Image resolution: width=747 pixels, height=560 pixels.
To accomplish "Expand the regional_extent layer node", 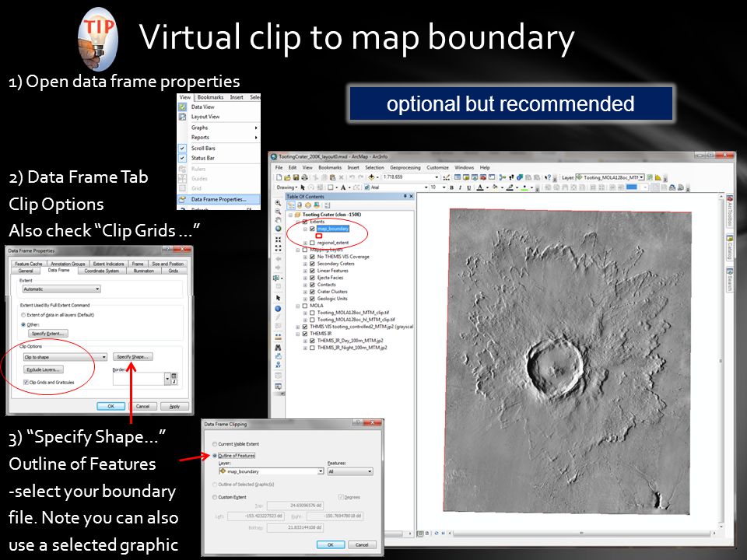I will tap(305, 243).
